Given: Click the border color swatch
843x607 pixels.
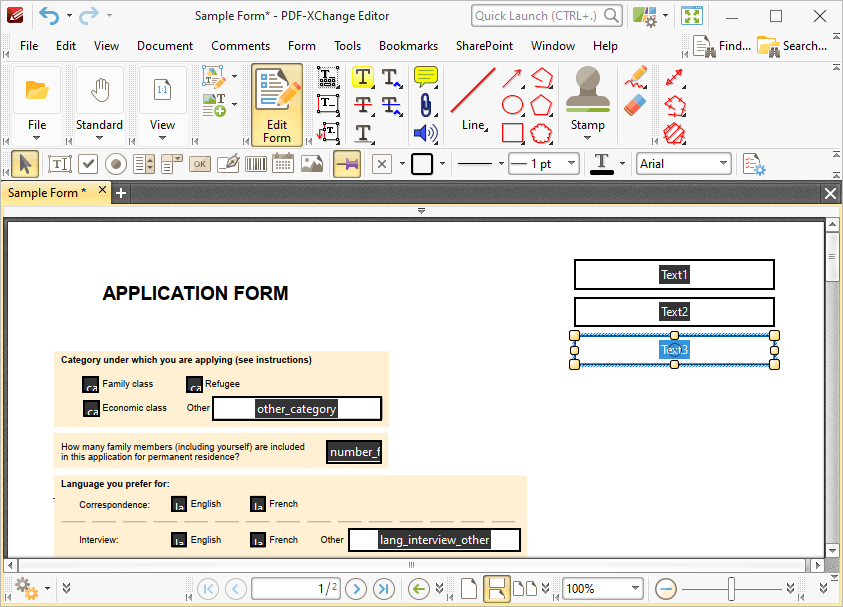Looking at the screenshot, I should [422, 164].
